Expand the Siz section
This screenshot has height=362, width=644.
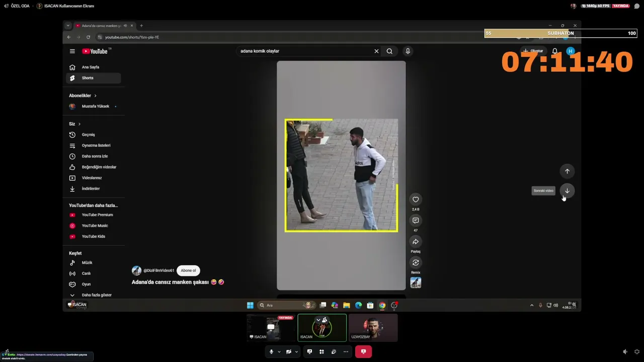pyautogui.click(x=74, y=124)
